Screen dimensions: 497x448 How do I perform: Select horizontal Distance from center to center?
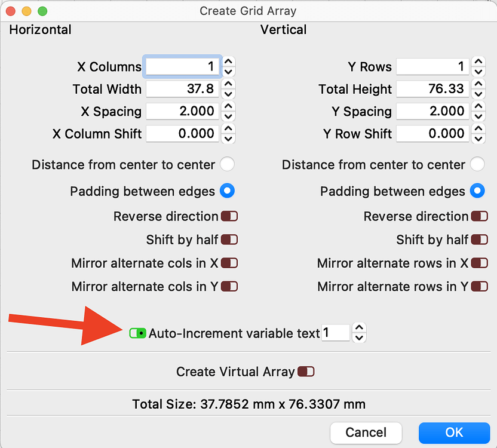[x=227, y=164]
